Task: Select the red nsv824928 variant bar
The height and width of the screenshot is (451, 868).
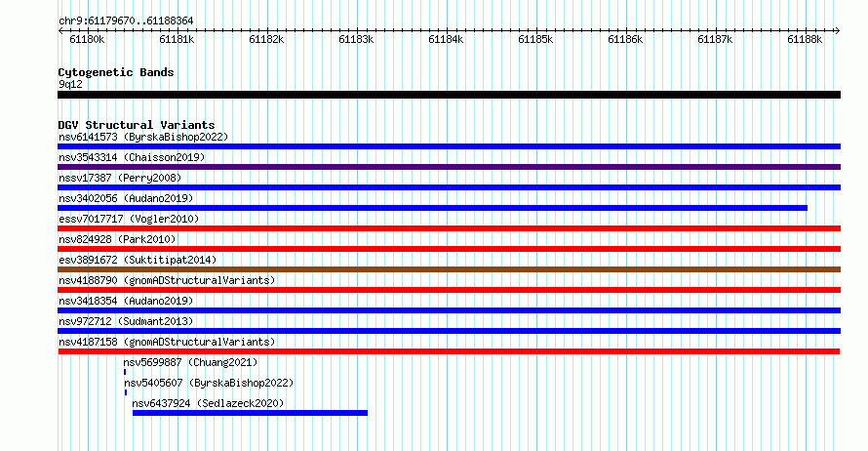Action: (449, 249)
